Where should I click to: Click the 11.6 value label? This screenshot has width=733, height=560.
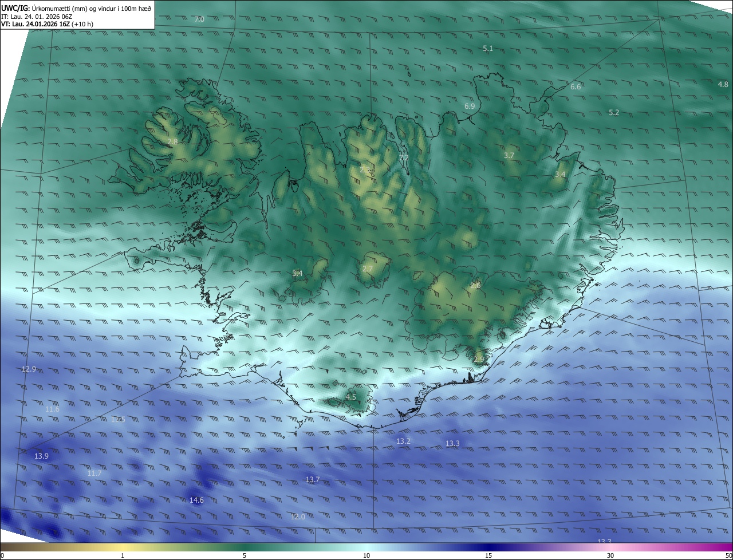52,409
